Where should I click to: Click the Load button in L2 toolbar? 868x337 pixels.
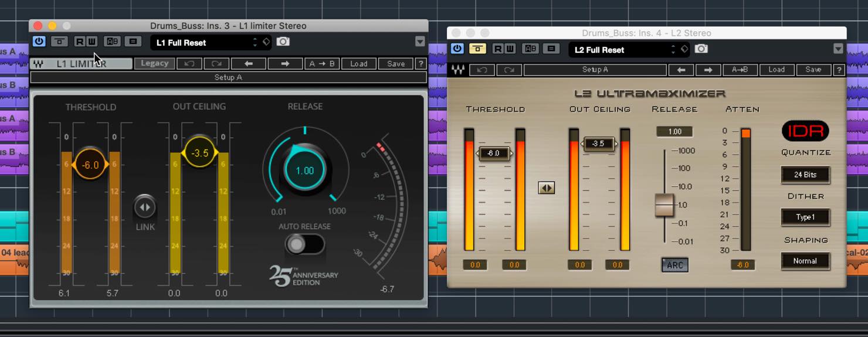tap(777, 70)
